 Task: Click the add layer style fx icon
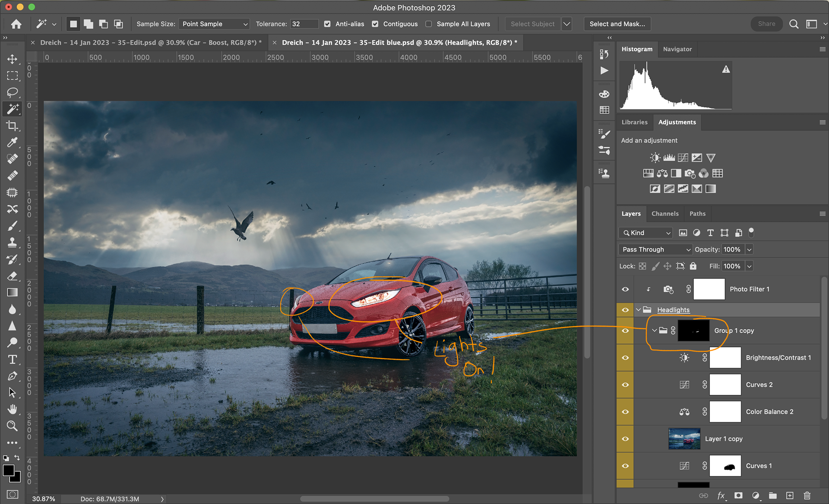721,496
